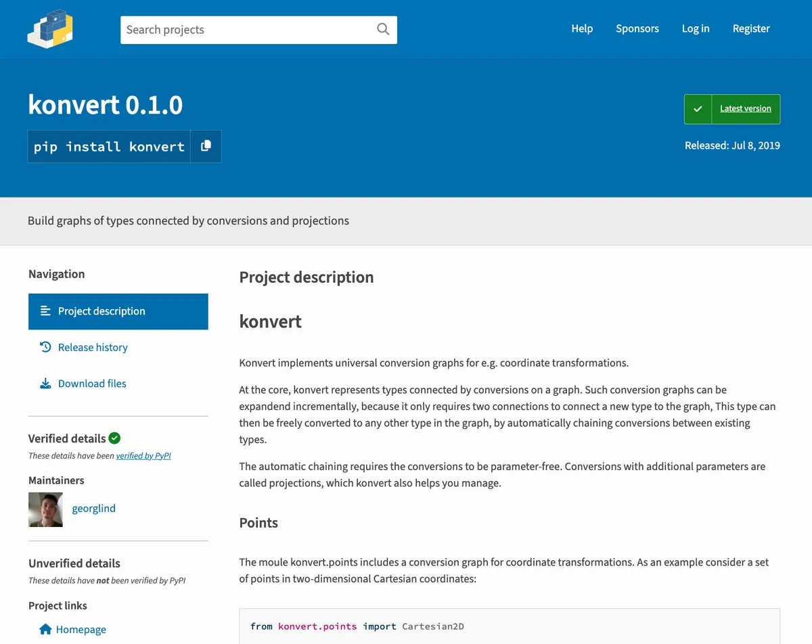Click the Release history clock icon
812x644 pixels.
45,347
